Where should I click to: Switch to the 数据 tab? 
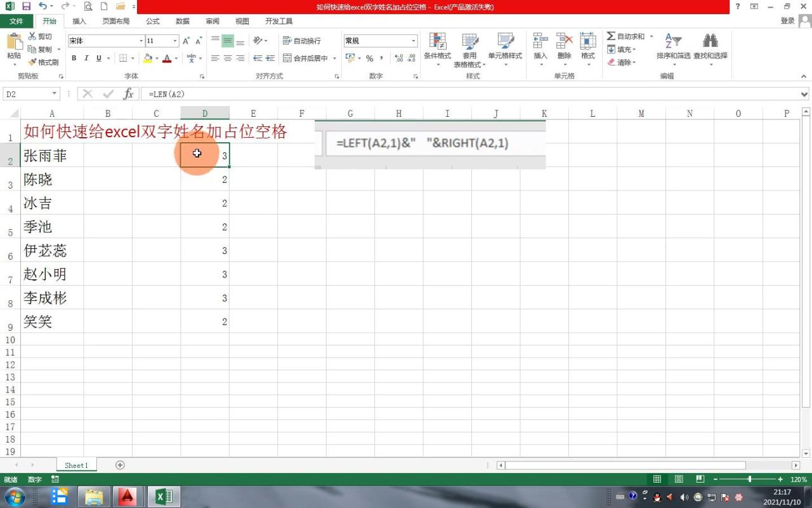pyautogui.click(x=183, y=21)
